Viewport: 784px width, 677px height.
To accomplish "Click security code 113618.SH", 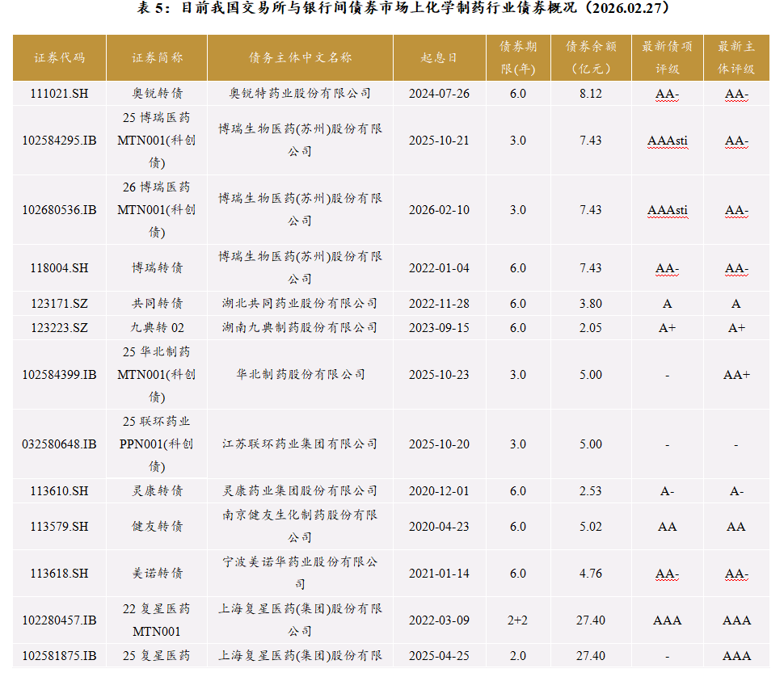I will pos(60,574).
